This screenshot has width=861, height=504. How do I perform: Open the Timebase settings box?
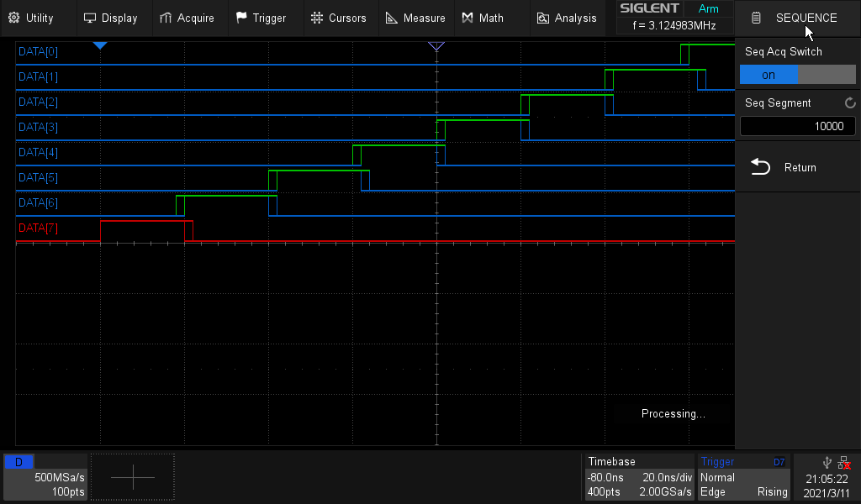[638, 476]
